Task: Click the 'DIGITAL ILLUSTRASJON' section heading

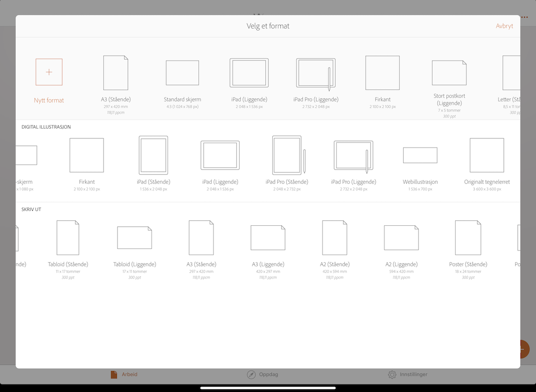Action: tap(46, 127)
